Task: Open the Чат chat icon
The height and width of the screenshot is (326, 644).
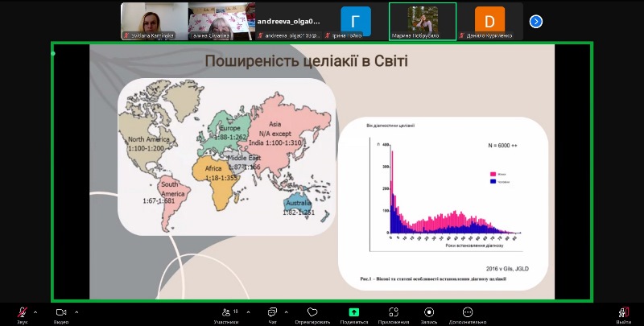Action: 272,313
